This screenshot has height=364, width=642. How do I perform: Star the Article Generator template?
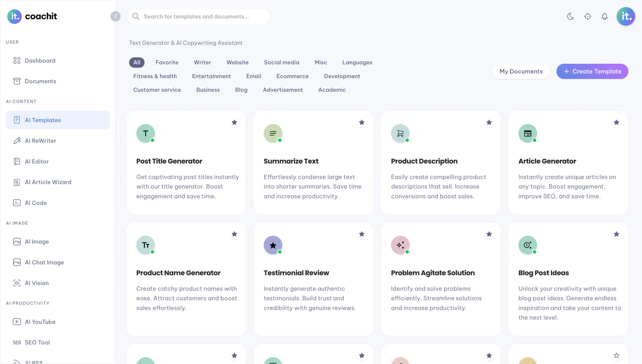pos(617,122)
